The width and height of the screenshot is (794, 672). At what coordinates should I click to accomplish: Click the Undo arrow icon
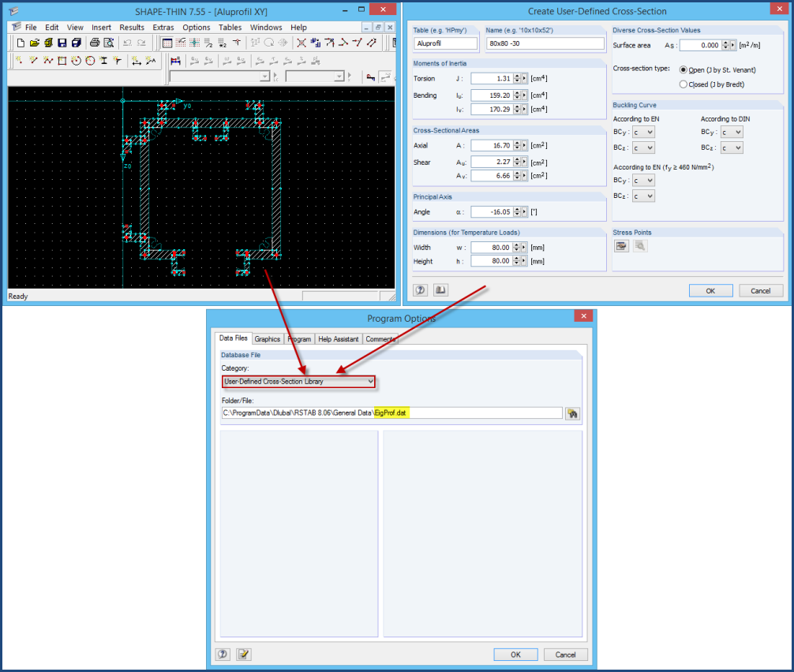click(x=128, y=43)
